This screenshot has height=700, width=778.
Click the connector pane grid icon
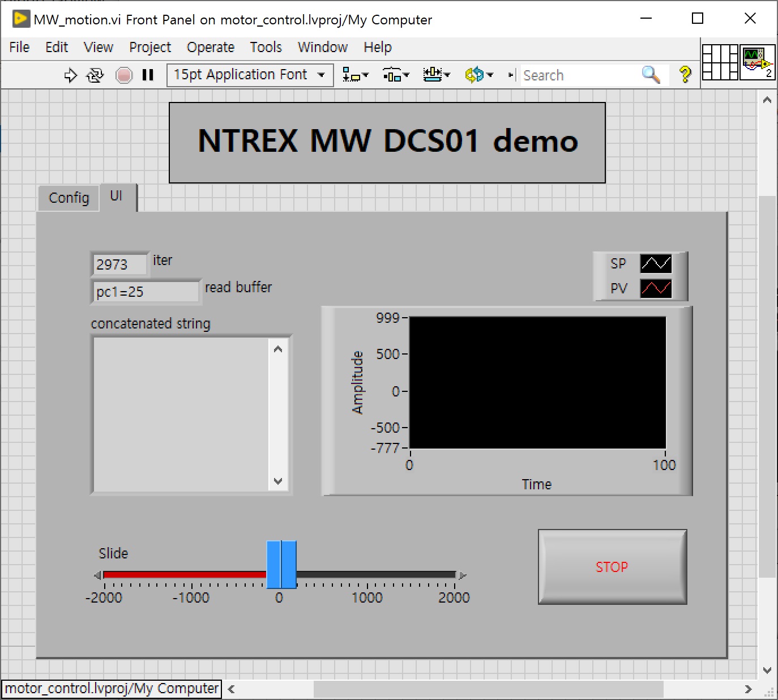[x=720, y=62]
